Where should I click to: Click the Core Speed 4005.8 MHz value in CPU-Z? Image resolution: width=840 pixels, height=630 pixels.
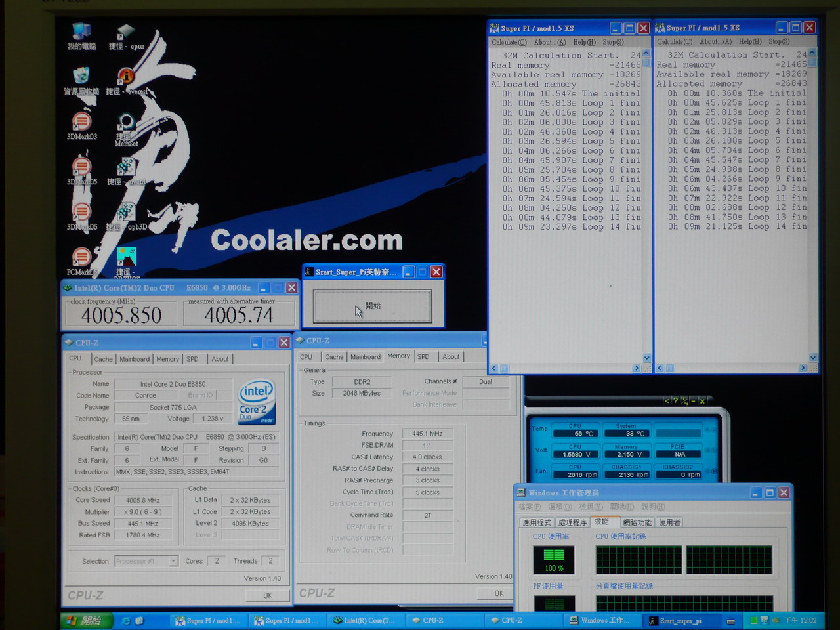(143, 500)
